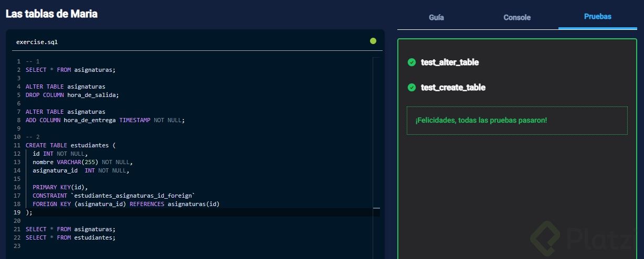
Task: Click the green check icon for test_alter_table
Action: click(x=411, y=62)
